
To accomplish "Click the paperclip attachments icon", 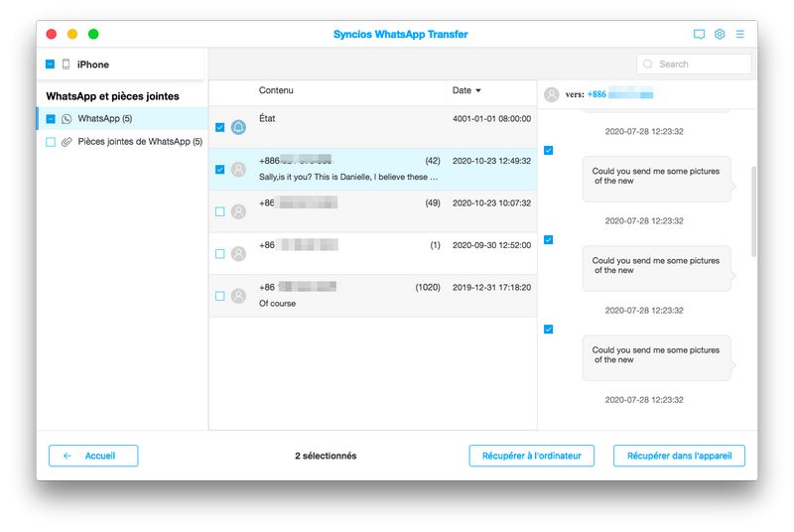I will click(x=66, y=142).
